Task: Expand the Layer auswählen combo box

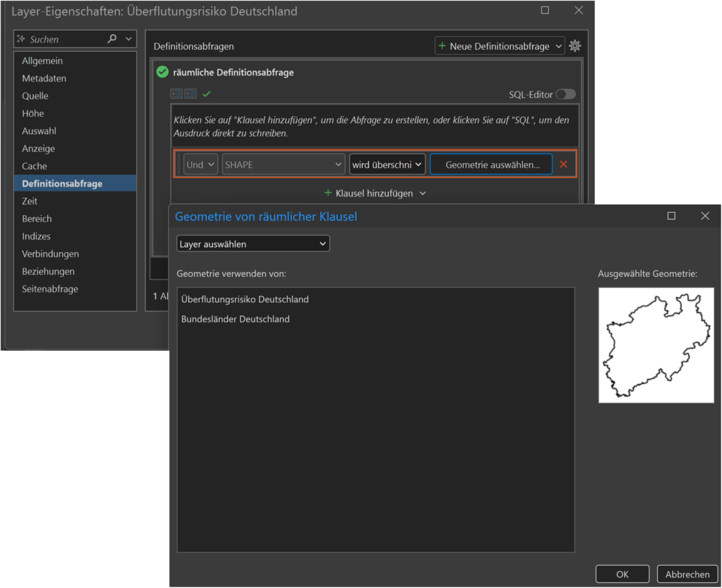Action: tap(253, 243)
